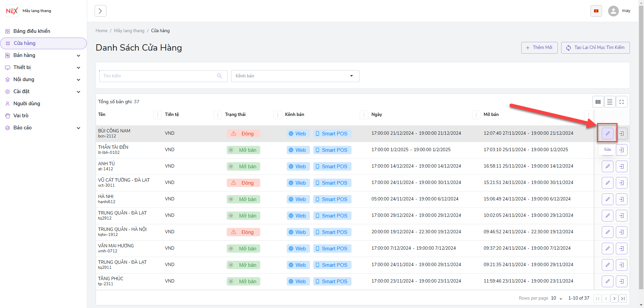The width and height of the screenshot is (644, 308).
Task: Click the login arrow icon for THẦN TÀI ĐẾN
Action: click(x=622, y=150)
